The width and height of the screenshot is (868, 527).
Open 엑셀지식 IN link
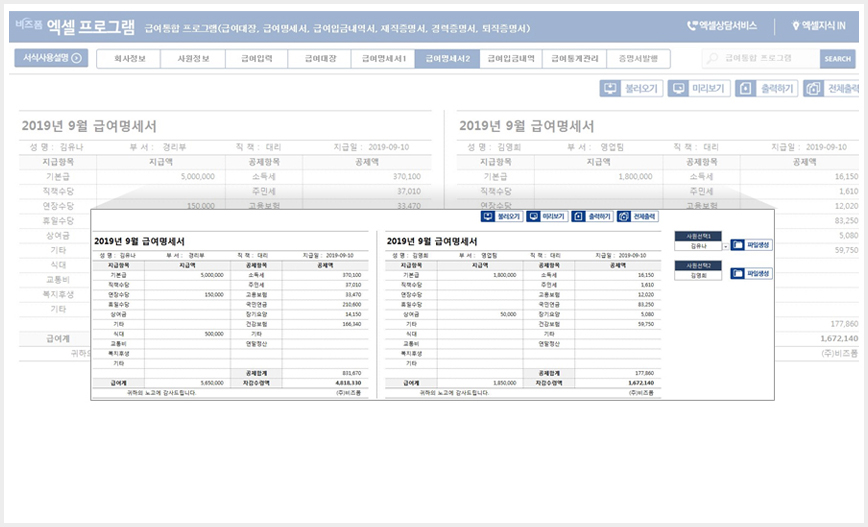click(819, 25)
